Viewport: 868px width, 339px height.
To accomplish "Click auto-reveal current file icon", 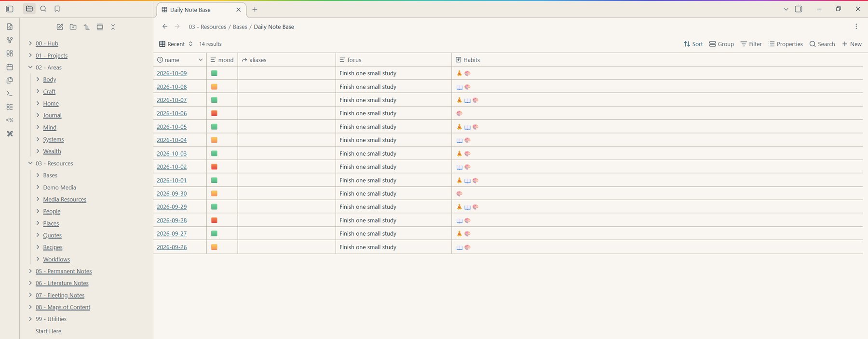I will click(100, 27).
